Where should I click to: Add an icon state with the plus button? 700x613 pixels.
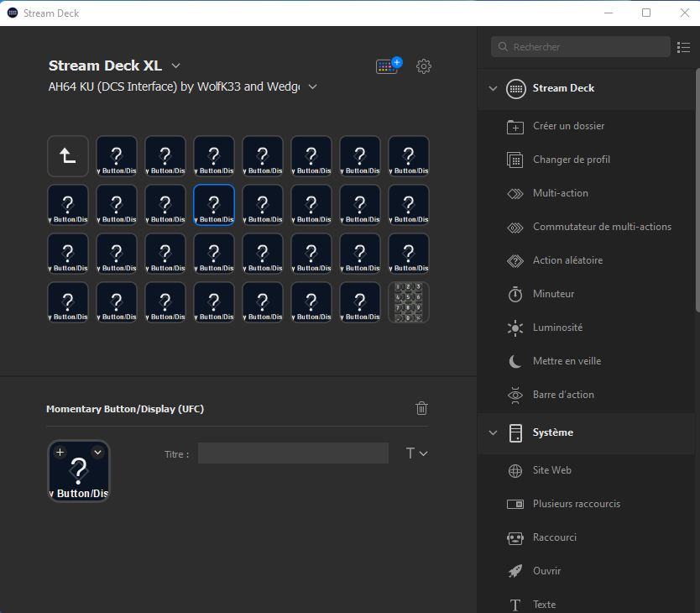click(x=60, y=452)
